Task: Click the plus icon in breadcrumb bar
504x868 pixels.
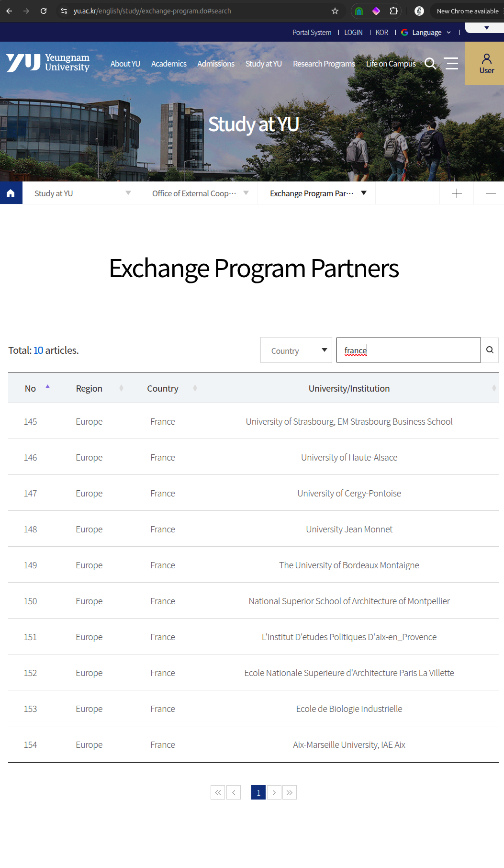Action: click(457, 193)
